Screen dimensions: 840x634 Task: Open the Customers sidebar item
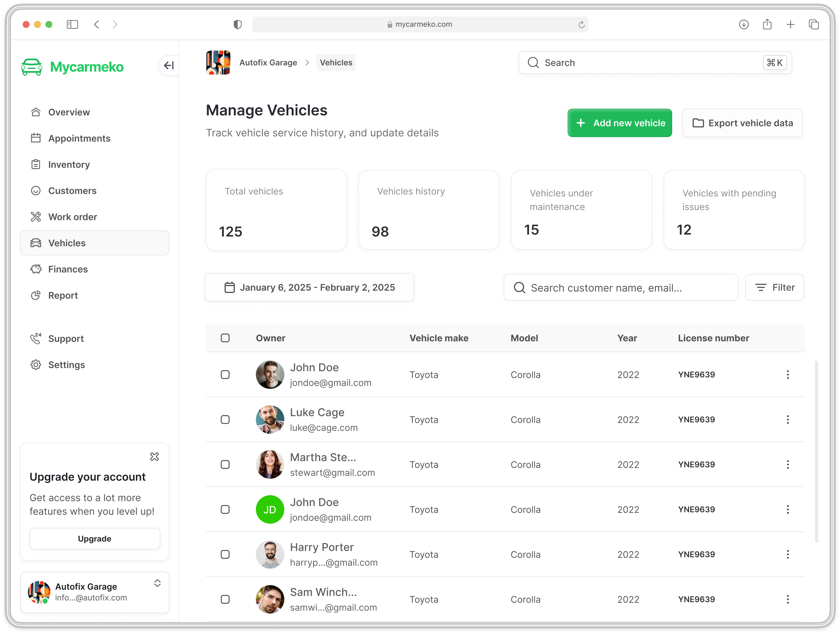pyautogui.click(x=72, y=191)
